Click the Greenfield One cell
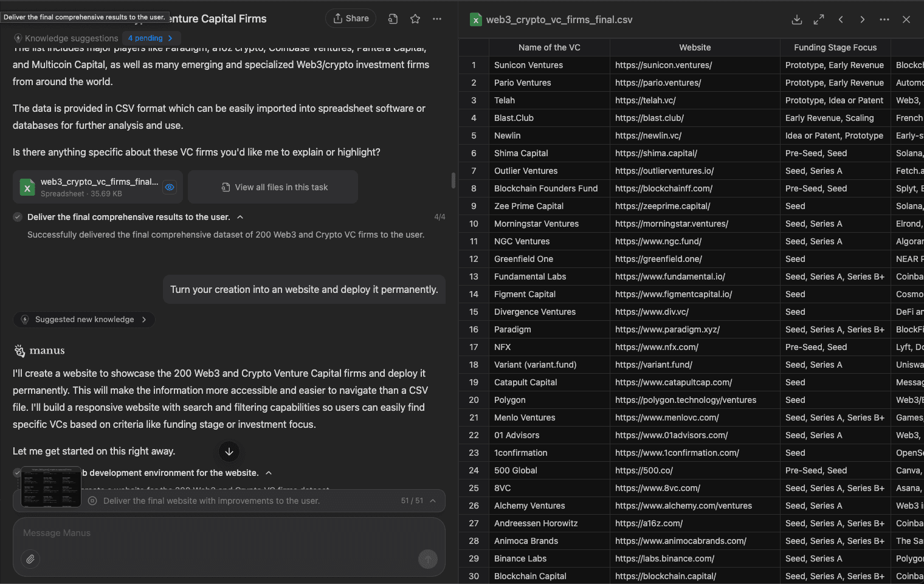924x584 pixels. (549, 259)
